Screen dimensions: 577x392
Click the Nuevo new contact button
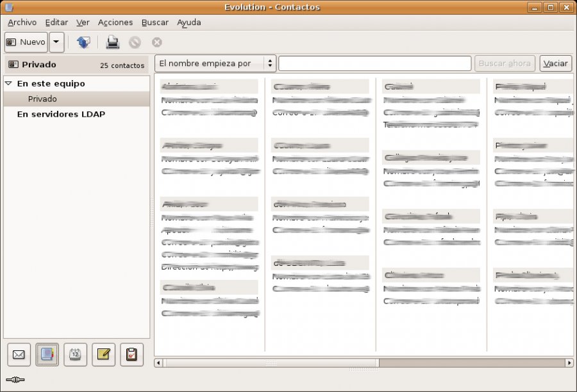click(x=26, y=42)
